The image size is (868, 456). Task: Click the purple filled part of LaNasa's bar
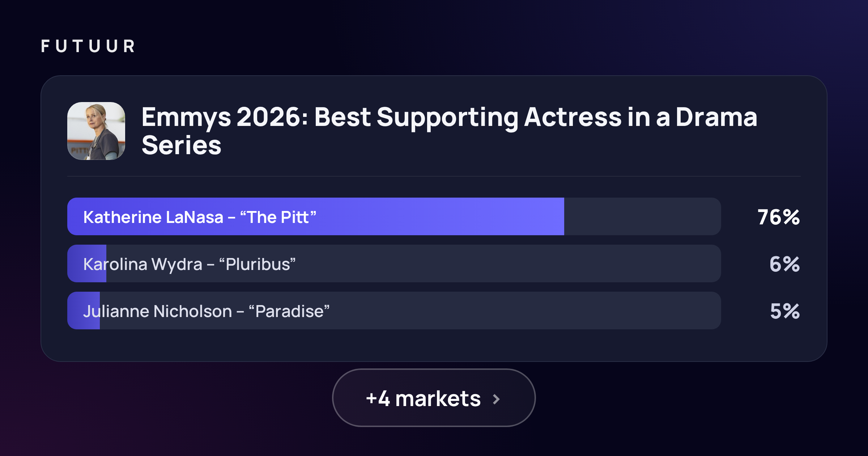pos(316,216)
